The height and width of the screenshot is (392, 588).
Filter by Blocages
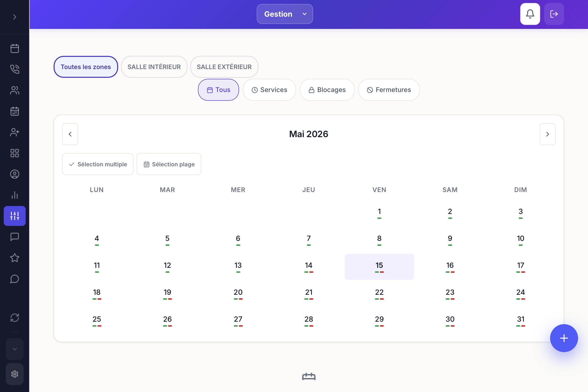(x=327, y=90)
